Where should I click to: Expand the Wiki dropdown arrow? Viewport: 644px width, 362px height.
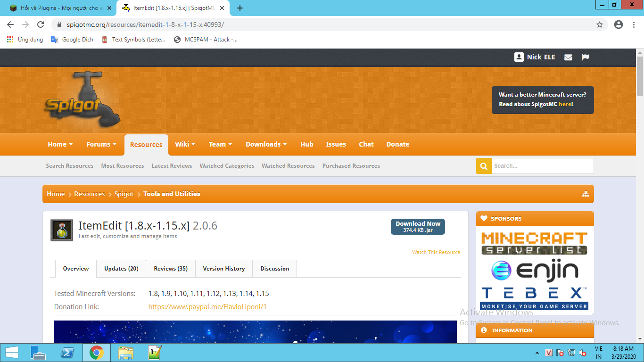193,144
